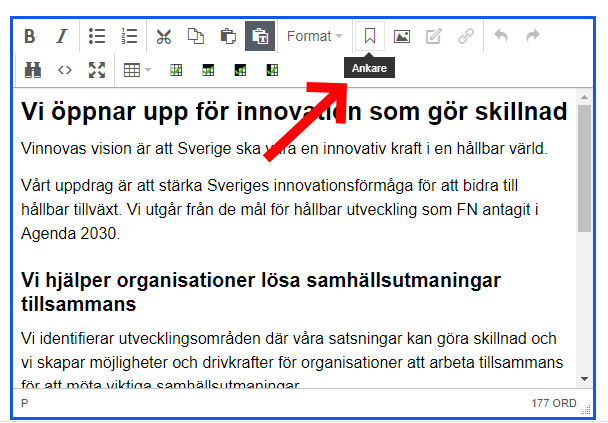Open the table dropdown menu
This screenshot has width=608, height=423.
coord(137,70)
